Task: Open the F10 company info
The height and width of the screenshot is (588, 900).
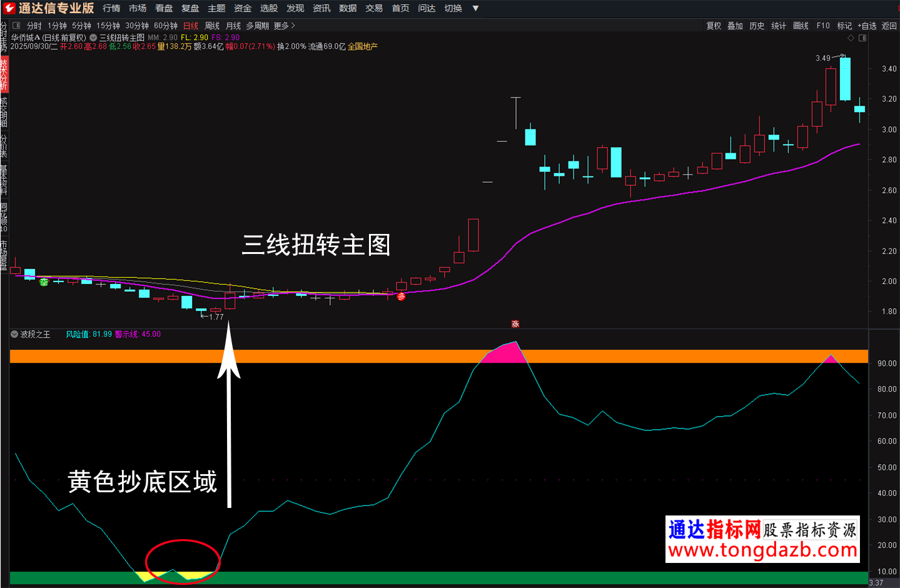Action: pyautogui.click(x=823, y=26)
